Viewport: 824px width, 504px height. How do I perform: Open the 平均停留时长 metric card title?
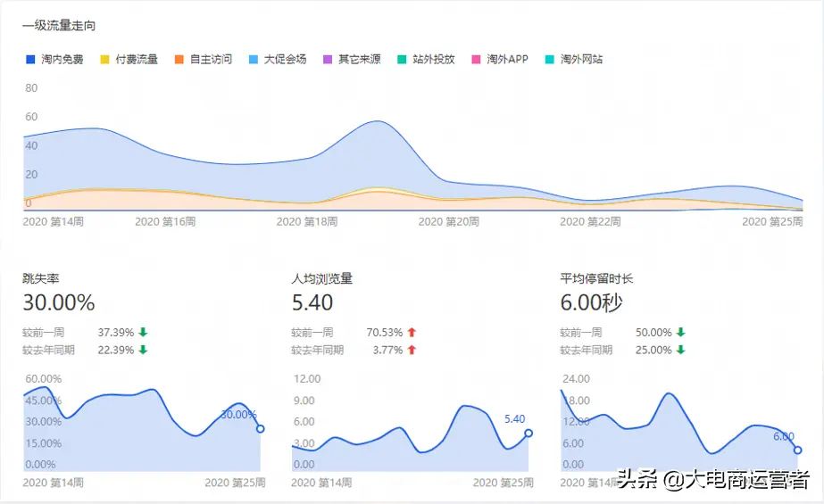[x=597, y=278]
